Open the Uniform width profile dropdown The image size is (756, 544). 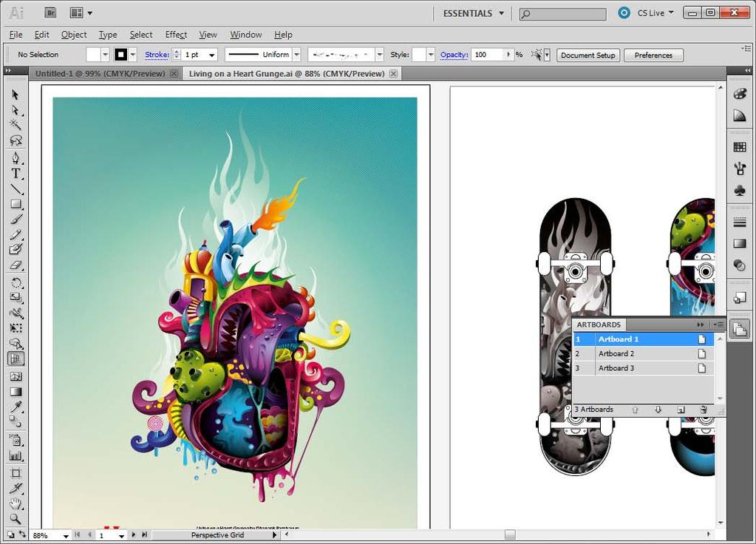(x=297, y=55)
